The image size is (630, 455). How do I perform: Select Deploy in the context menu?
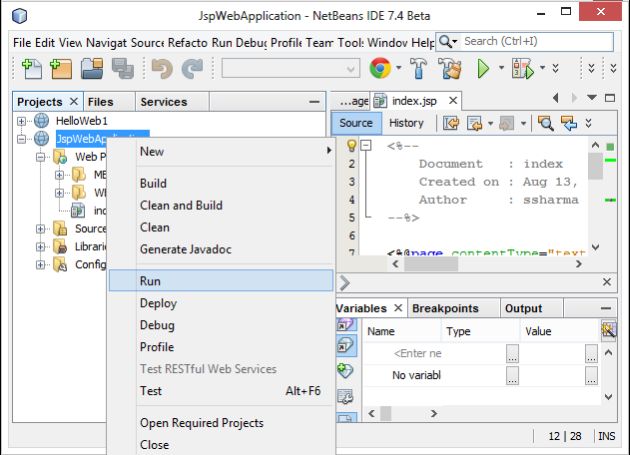point(221,303)
